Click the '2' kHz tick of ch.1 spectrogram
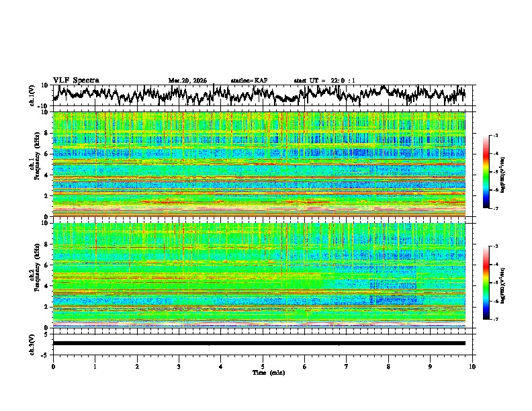 47,195
